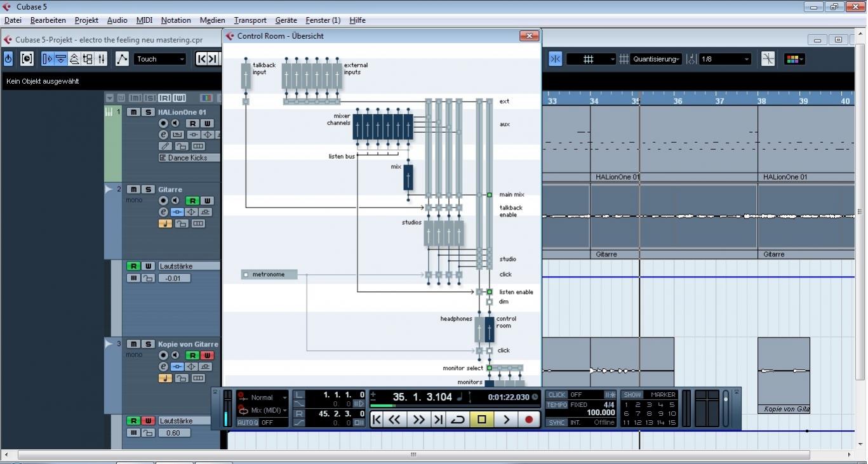The height and width of the screenshot is (464, 868).
Task: Toggle the Snap on/off icon
Action: tap(555, 59)
